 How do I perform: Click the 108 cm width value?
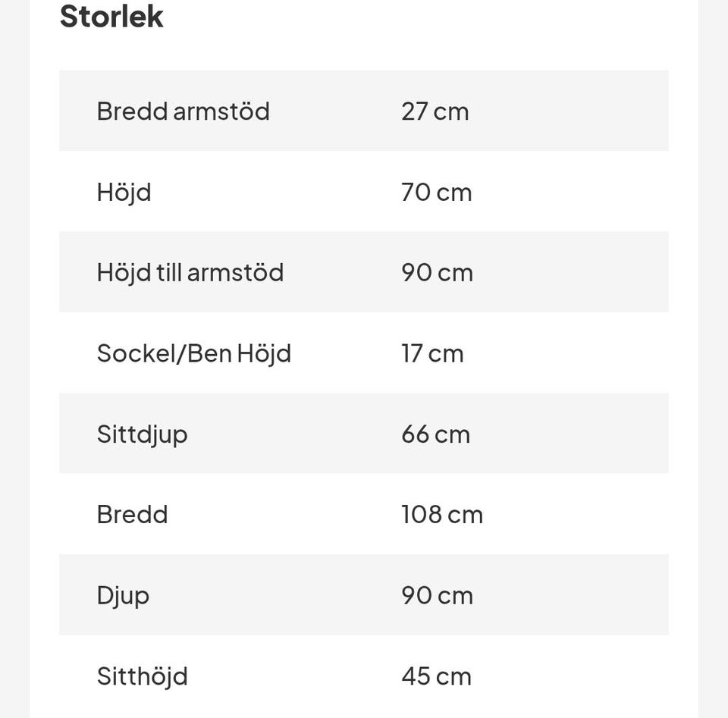pyautogui.click(x=441, y=515)
